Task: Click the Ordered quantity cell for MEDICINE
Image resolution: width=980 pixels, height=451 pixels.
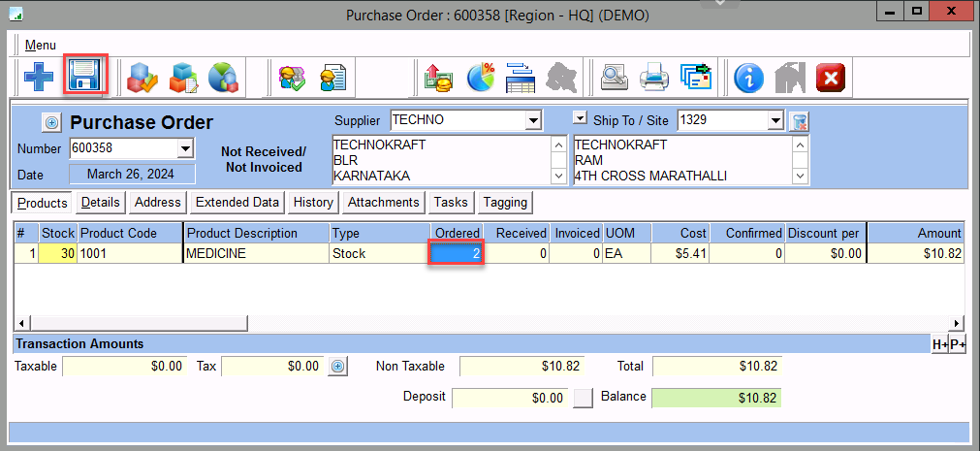Action: point(457,253)
